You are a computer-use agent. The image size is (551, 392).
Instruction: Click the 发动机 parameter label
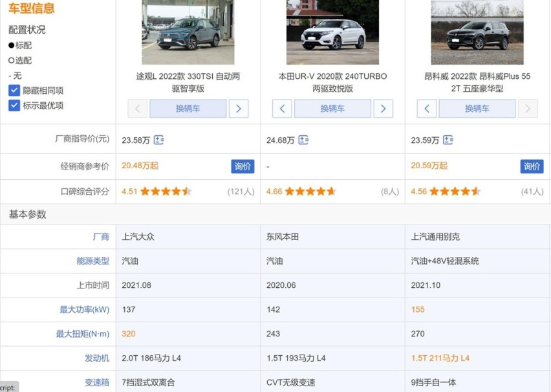click(98, 358)
